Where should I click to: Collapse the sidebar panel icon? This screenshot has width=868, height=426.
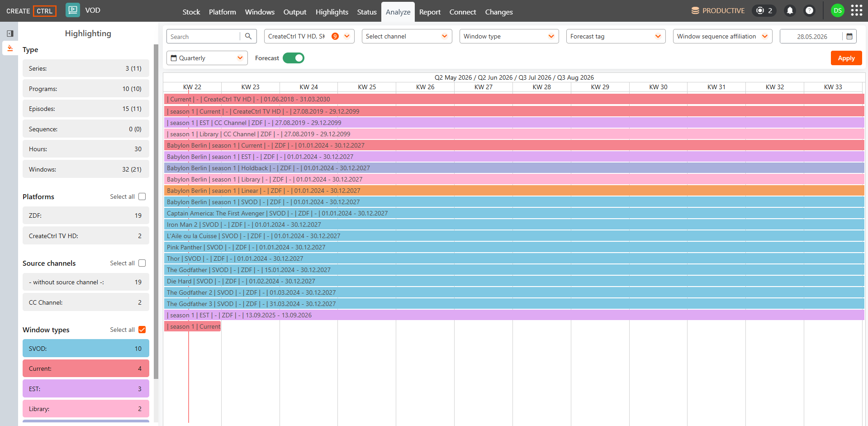10,34
